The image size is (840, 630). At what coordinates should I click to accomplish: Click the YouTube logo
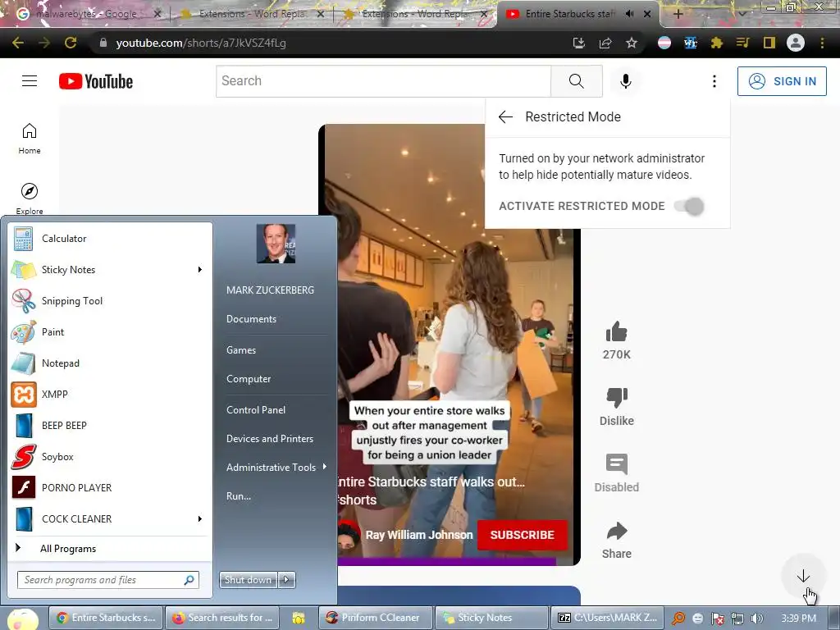pos(96,81)
